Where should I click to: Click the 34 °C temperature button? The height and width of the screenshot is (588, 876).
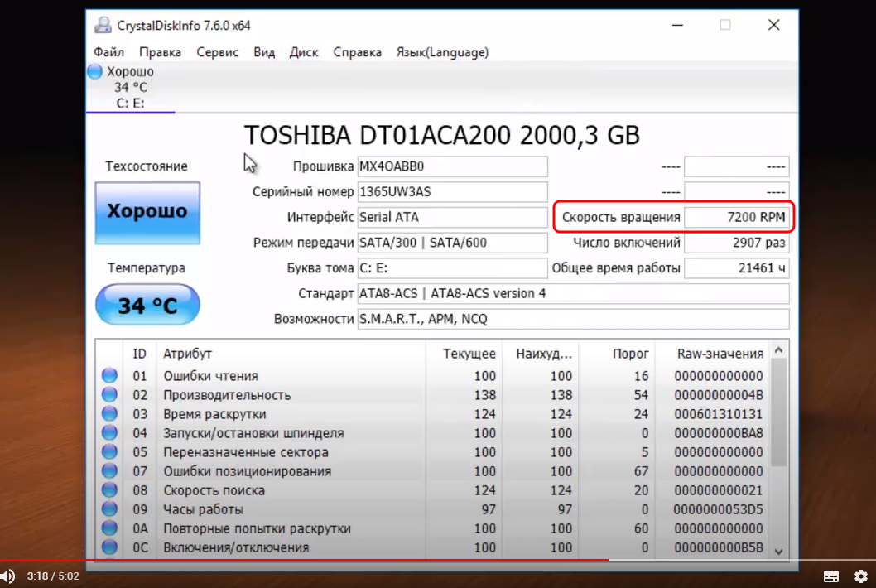(147, 305)
